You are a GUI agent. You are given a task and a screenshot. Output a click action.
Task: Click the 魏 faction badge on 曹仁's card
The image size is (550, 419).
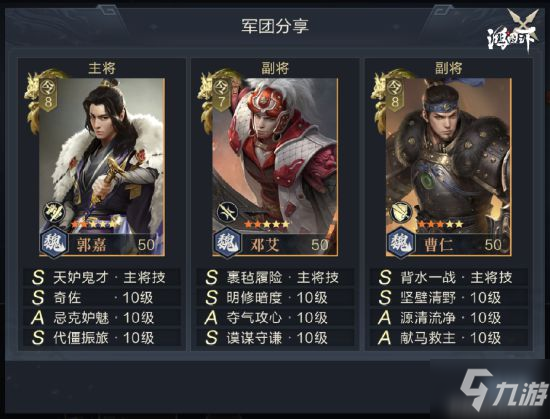(x=401, y=242)
